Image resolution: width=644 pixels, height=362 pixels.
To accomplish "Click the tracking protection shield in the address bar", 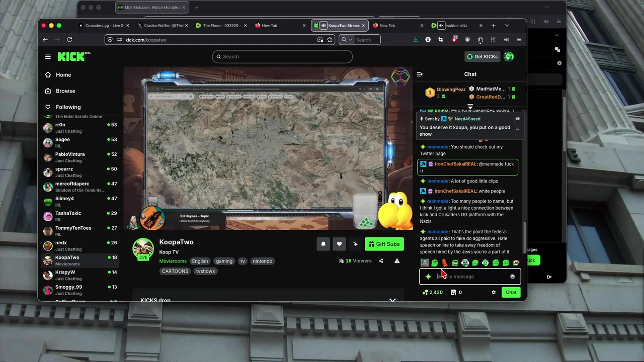I will (x=110, y=40).
